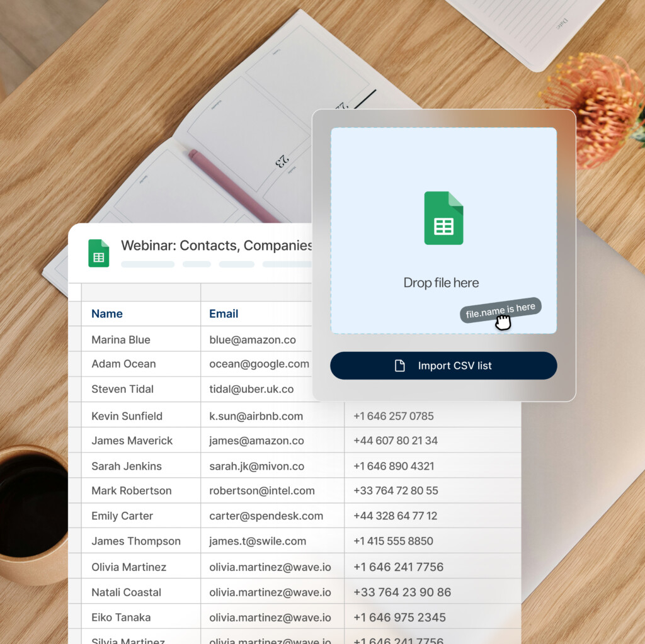Select Kevin Sunfield's phone number cell
Image resolution: width=645 pixels, height=644 pixels.
click(x=393, y=416)
